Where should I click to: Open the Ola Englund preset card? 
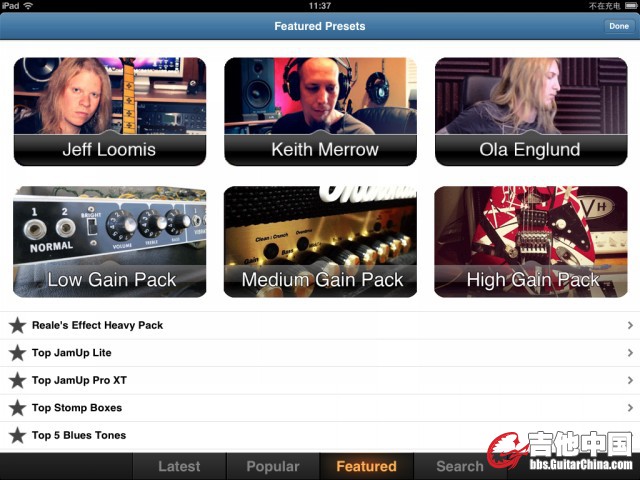(x=531, y=111)
